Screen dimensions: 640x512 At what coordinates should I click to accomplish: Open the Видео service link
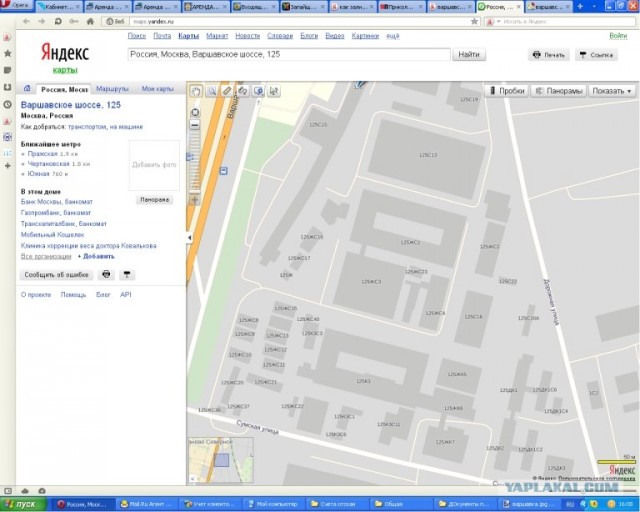click(x=335, y=36)
